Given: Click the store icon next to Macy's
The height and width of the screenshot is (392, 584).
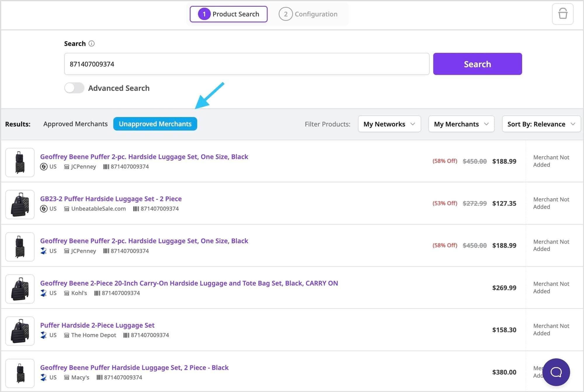Looking at the screenshot, I should tap(67, 377).
